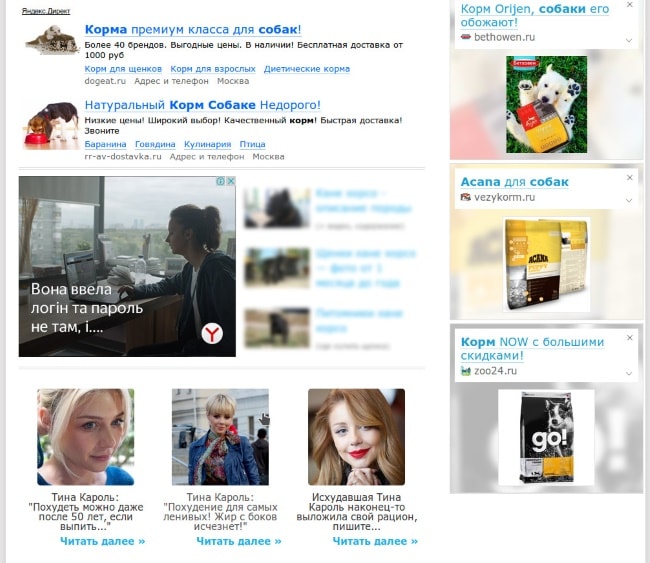
Task: Click the bethowen.ru favicon
Action: click(x=465, y=37)
